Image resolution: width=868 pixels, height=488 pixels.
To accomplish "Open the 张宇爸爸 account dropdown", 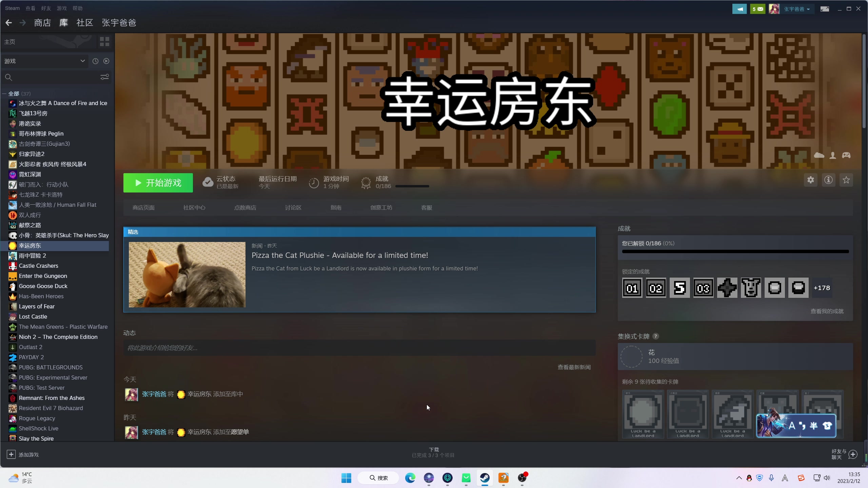I will [797, 9].
